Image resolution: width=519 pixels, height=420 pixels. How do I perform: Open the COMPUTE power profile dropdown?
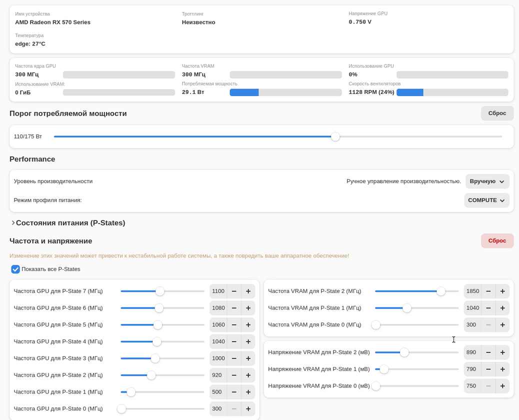pos(486,200)
